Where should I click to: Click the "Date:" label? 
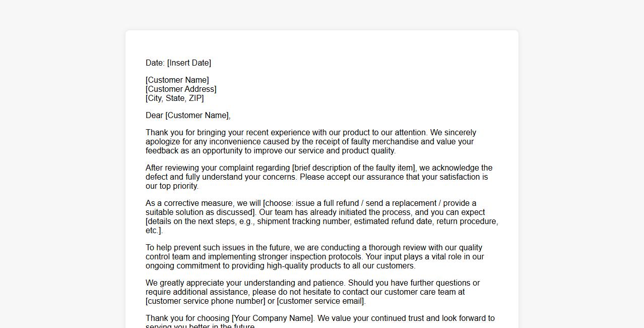pos(155,63)
